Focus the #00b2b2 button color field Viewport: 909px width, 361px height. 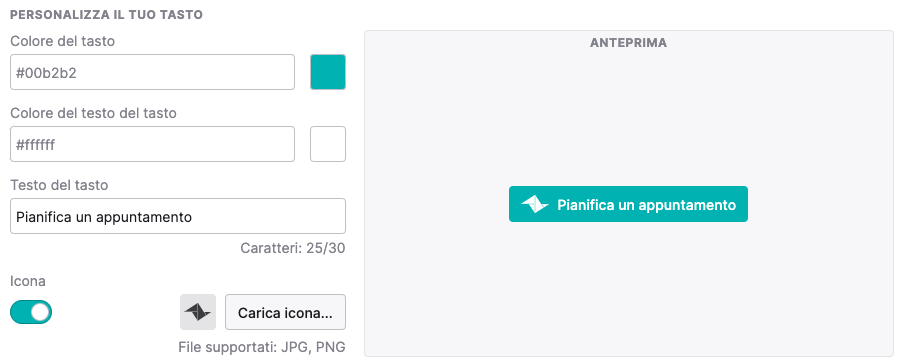click(152, 72)
